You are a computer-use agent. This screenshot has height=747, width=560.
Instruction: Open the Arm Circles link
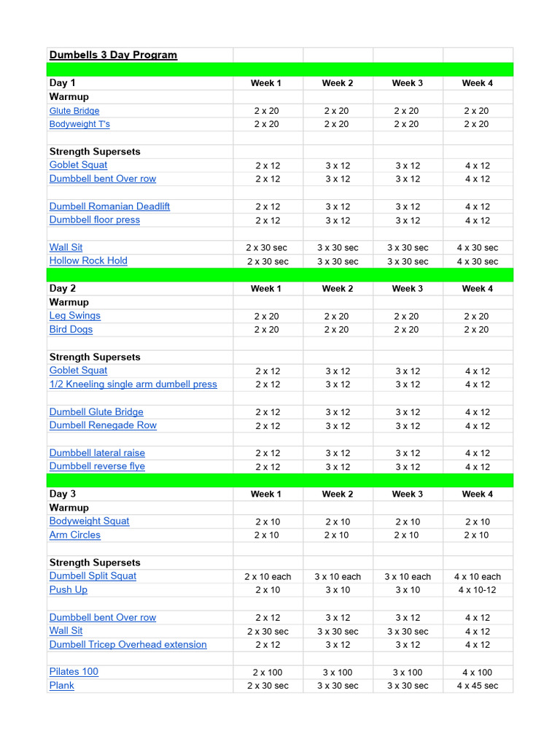[x=75, y=535]
